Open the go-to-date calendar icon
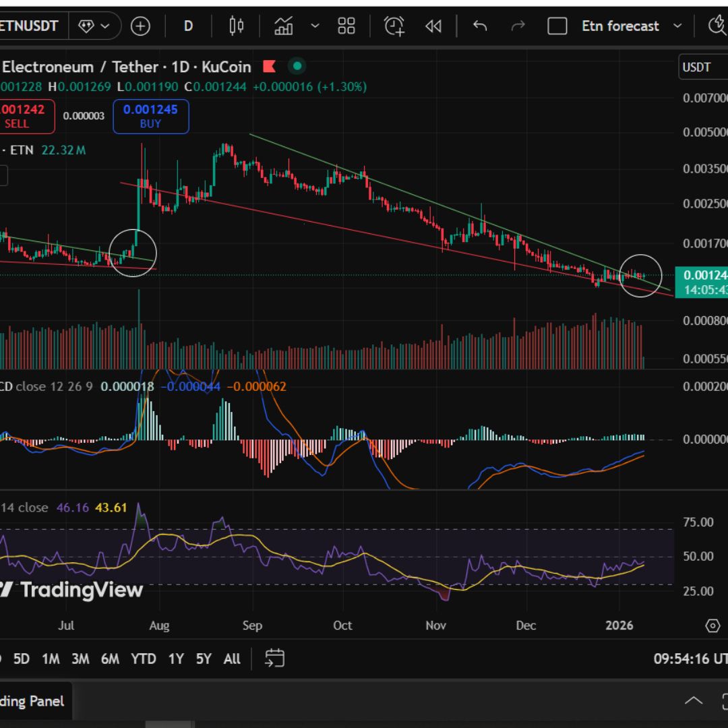 point(274,659)
